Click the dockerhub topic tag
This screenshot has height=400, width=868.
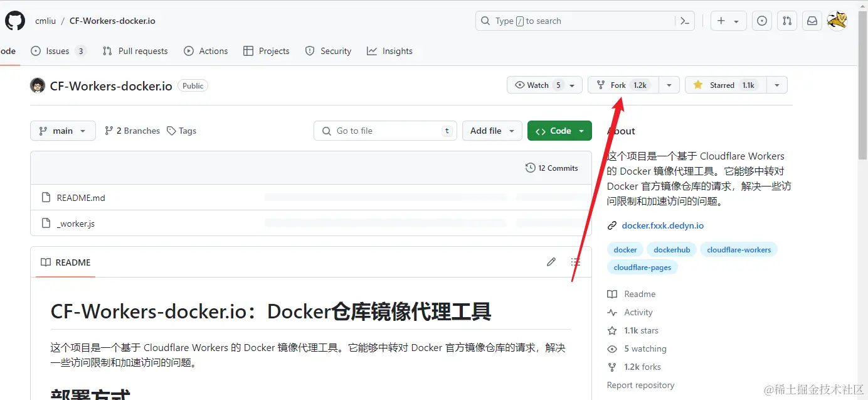tap(672, 249)
